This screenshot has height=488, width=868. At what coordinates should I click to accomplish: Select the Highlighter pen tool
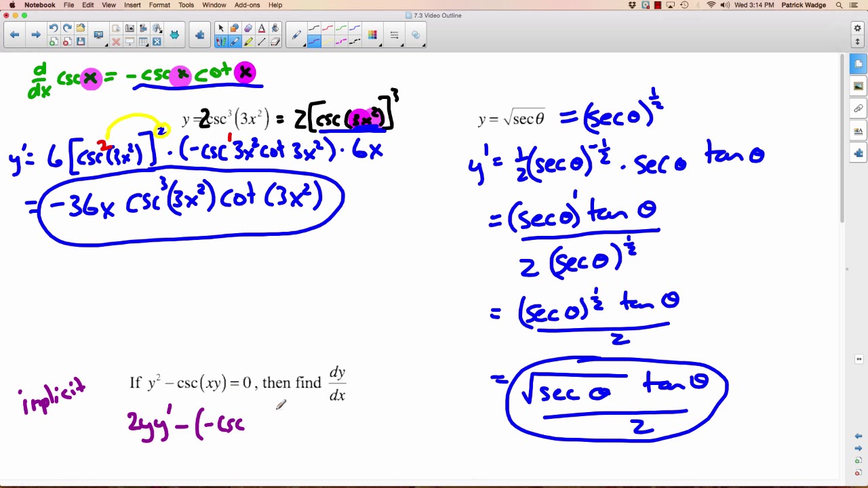248,41
